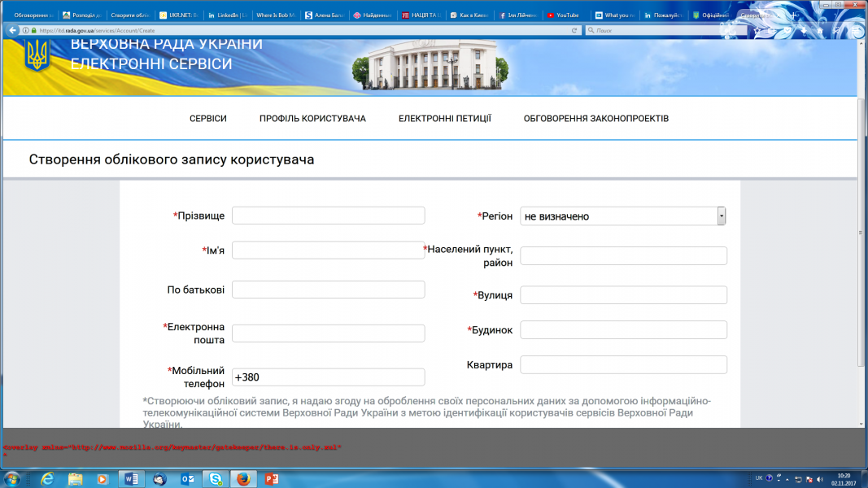Go to ЕЛЕКТРОННІ ПЕТИЦІЇ section
Viewport: 868px width, 488px height.
pos(444,119)
